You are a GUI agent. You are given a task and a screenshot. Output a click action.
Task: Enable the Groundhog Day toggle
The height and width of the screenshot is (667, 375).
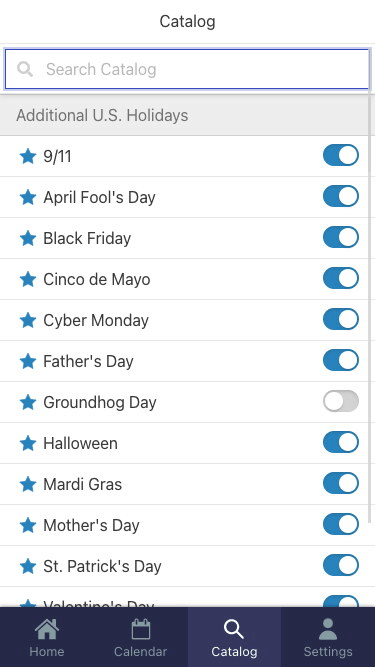(x=341, y=401)
